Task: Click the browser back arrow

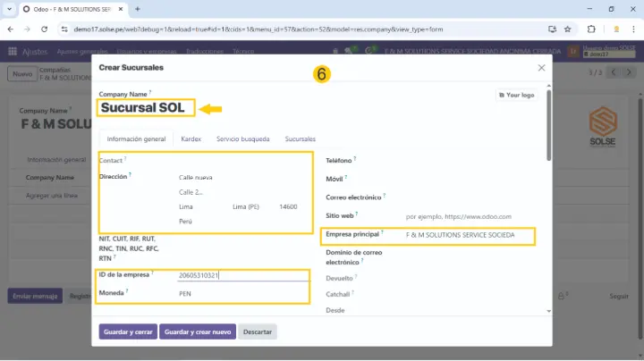Action: 12,29
